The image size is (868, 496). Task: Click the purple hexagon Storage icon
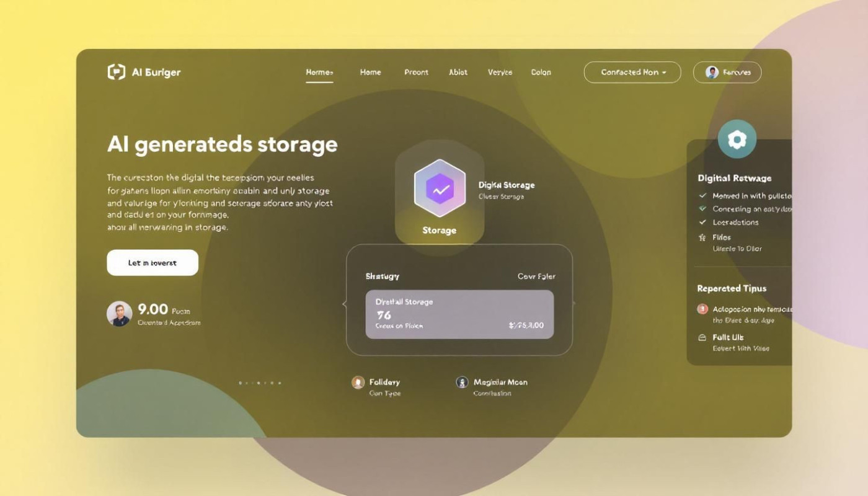click(440, 188)
